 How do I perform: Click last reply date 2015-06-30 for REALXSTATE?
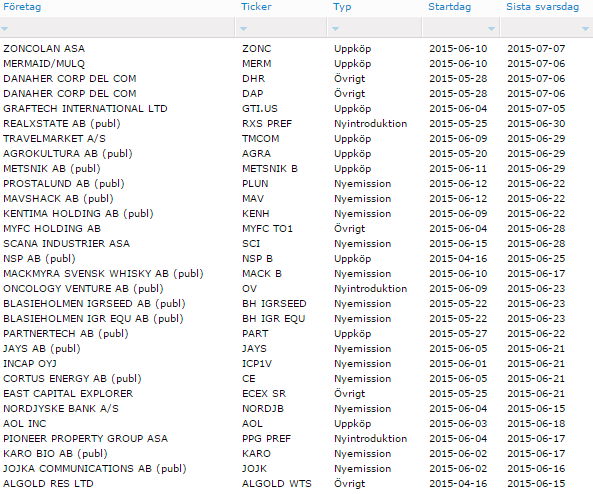tap(536, 124)
